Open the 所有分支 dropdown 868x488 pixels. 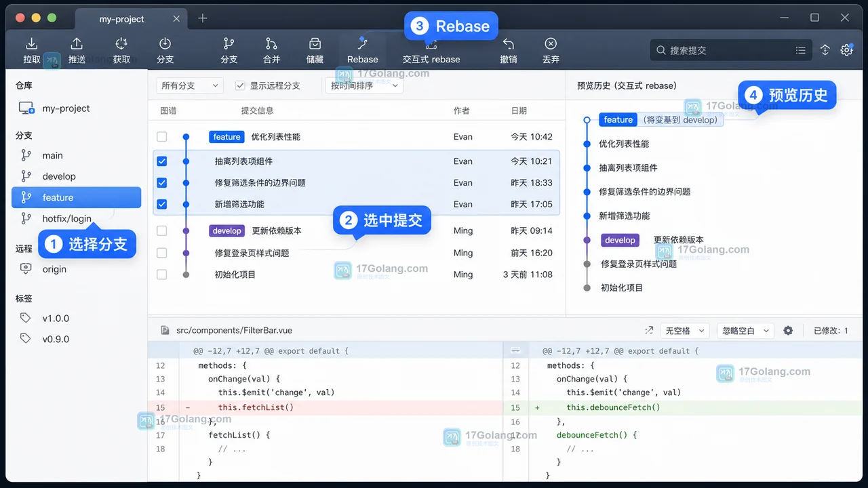point(189,85)
